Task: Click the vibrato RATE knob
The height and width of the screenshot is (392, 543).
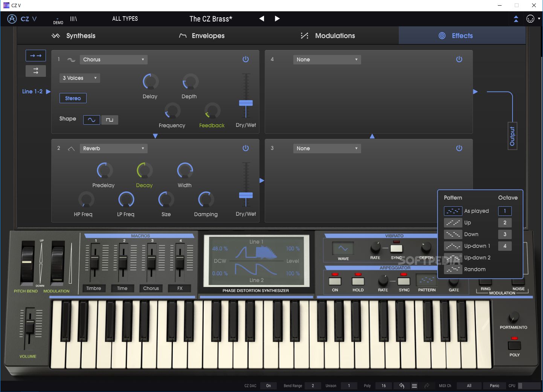Action: 375,247
